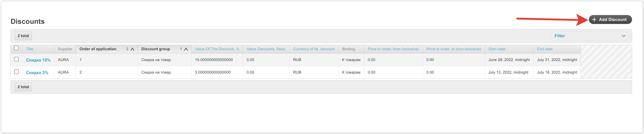Sort by Title column header
This screenshot has height=134, width=644.
(30, 49)
